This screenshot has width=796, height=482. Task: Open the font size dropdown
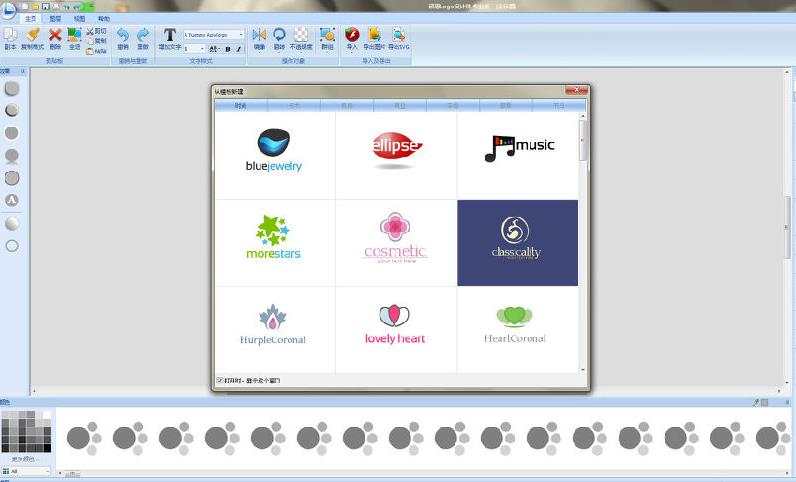click(x=202, y=48)
